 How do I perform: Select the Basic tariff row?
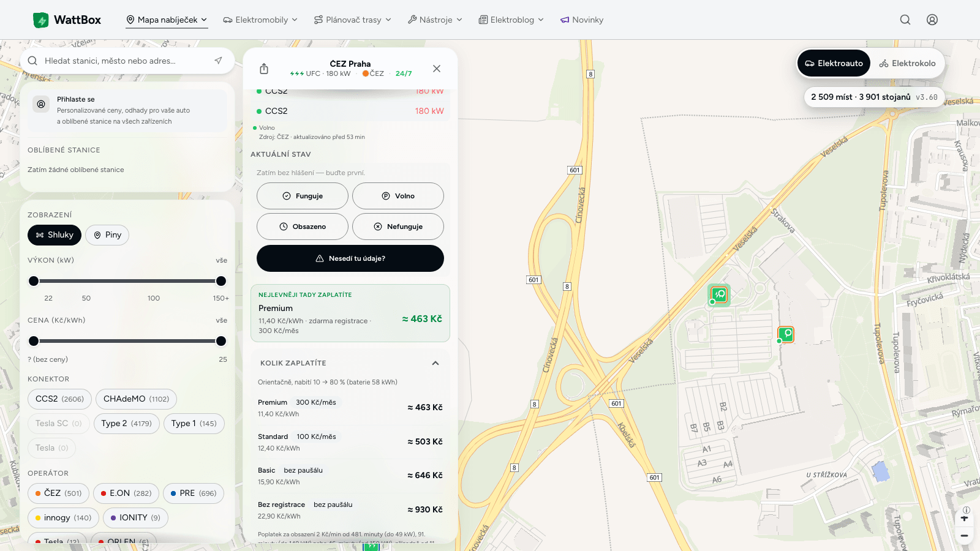click(350, 476)
